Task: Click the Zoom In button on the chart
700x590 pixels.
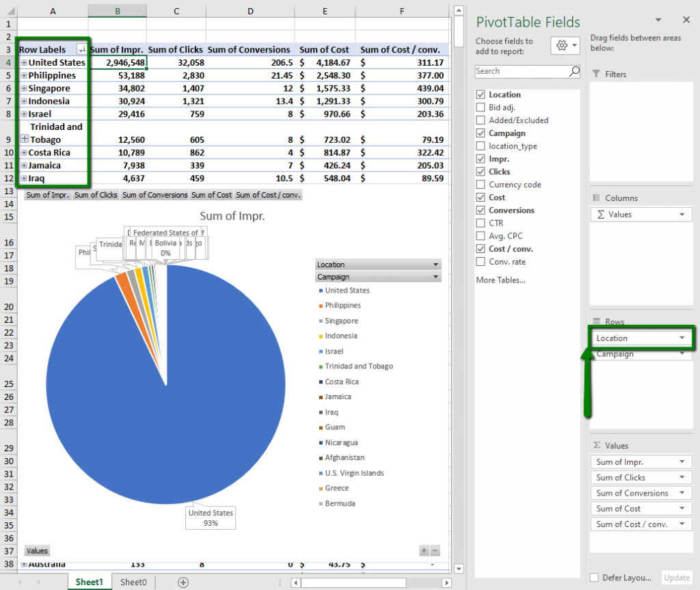Action: click(x=425, y=550)
